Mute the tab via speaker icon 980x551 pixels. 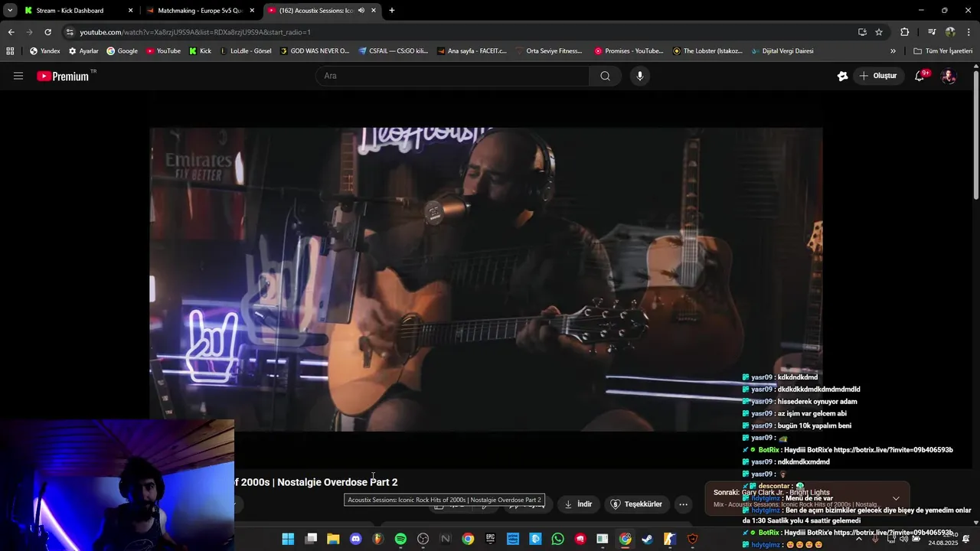(x=361, y=11)
